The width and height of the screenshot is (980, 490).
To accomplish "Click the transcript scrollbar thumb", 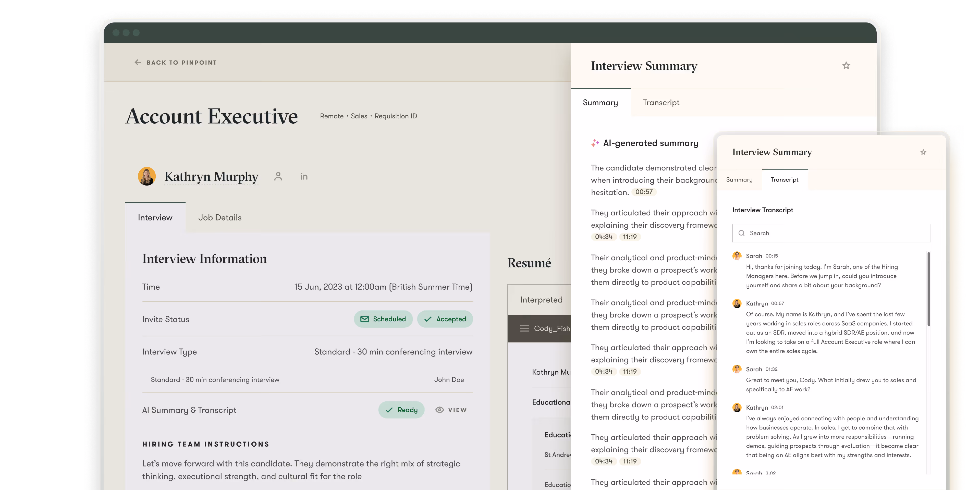I will 928,289.
